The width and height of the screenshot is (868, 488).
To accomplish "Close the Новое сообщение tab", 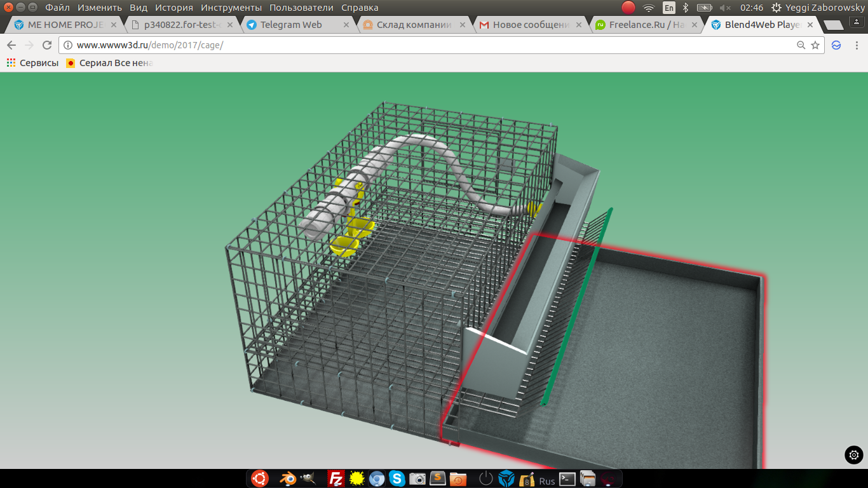I will pos(580,25).
